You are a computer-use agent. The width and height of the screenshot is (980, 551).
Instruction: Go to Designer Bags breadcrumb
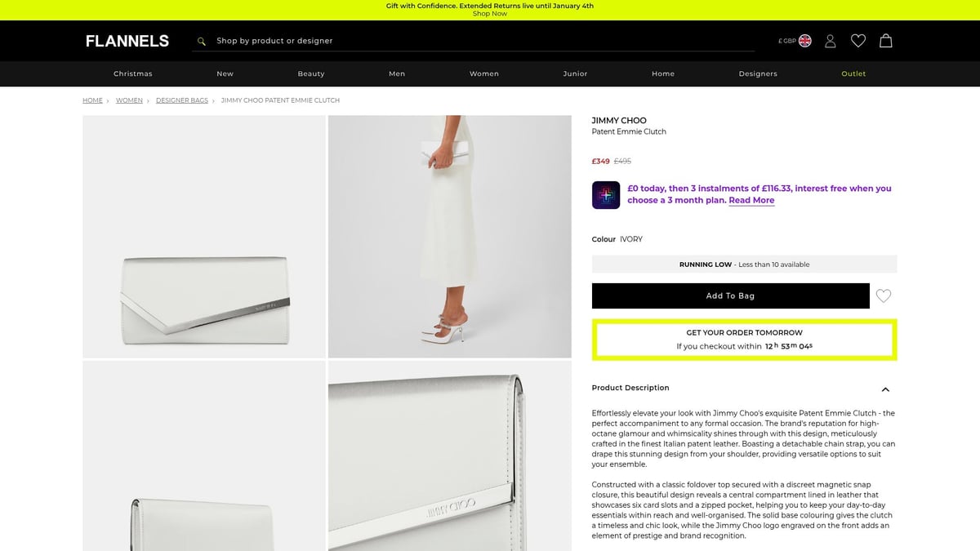182,100
